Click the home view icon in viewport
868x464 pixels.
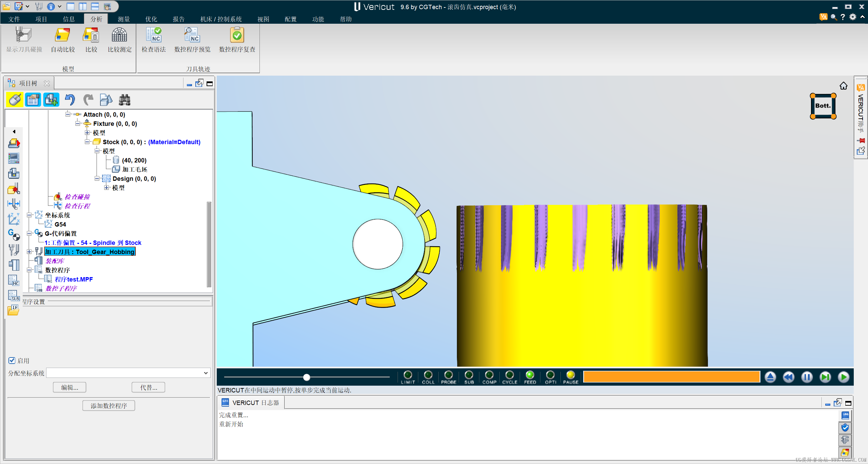point(843,86)
